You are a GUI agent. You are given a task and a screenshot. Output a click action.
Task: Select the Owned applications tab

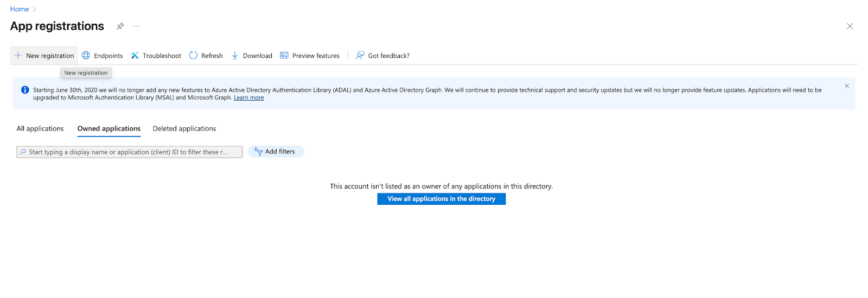click(x=109, y=128)
